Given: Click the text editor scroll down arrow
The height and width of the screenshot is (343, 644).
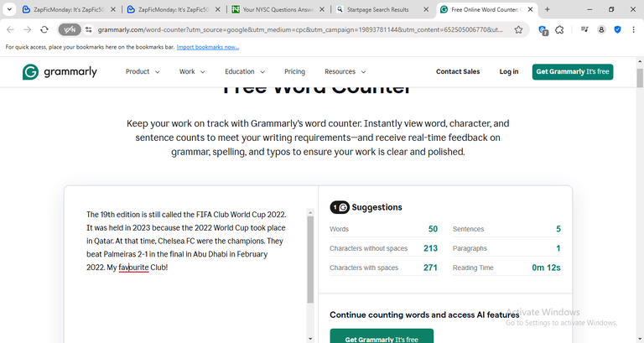Looking at the screenshot, I should tap(310, 339).
